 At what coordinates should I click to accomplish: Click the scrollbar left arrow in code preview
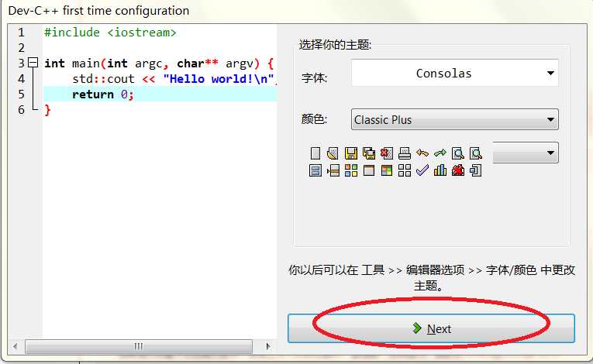tap(16, 346)
